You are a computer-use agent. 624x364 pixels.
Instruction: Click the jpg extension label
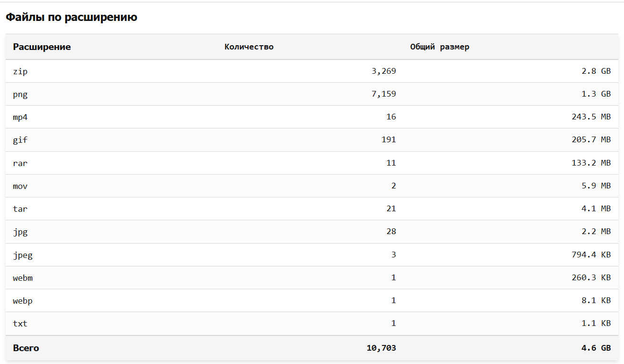click(x=20, y=232)
